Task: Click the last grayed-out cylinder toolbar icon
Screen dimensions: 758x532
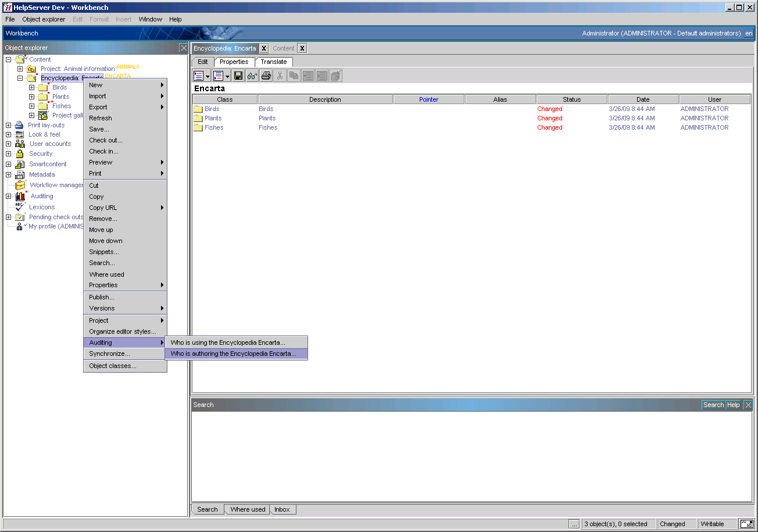Action: [x=336, y=76]
